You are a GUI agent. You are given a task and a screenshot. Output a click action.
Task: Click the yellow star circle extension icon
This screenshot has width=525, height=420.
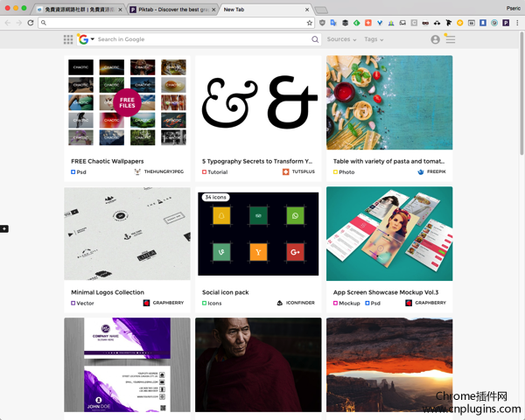(459, 23)
